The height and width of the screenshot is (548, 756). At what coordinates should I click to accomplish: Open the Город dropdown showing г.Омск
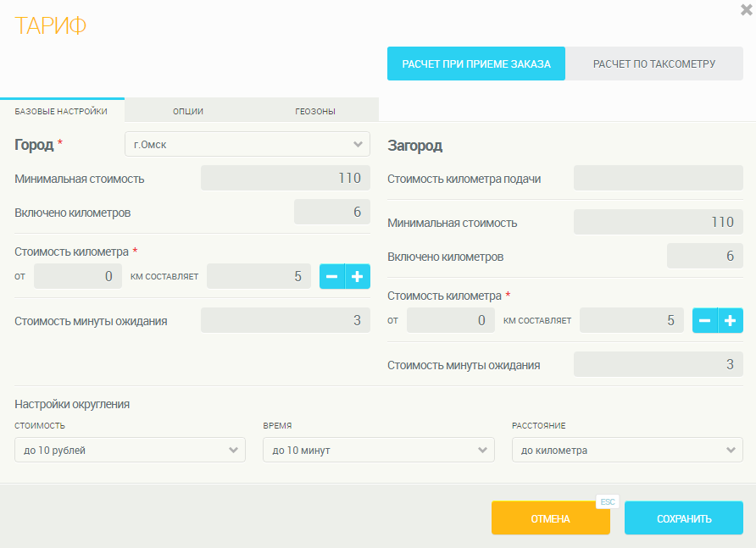tap(247, 144)
